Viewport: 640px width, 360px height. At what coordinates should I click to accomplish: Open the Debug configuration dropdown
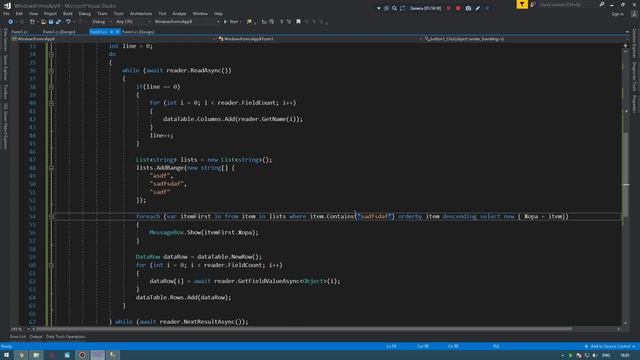click(101, 22)
